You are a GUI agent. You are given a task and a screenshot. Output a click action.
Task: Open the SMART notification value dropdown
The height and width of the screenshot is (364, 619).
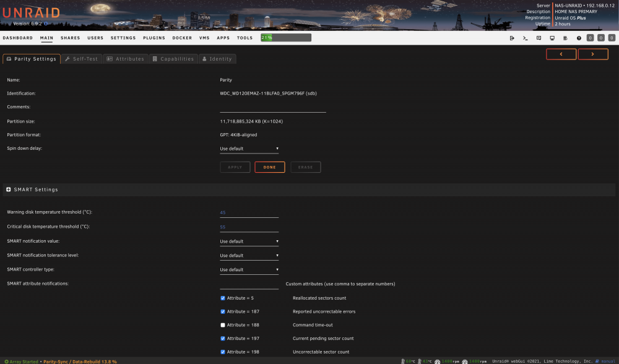pyautogui.click(x=249, y=241)
